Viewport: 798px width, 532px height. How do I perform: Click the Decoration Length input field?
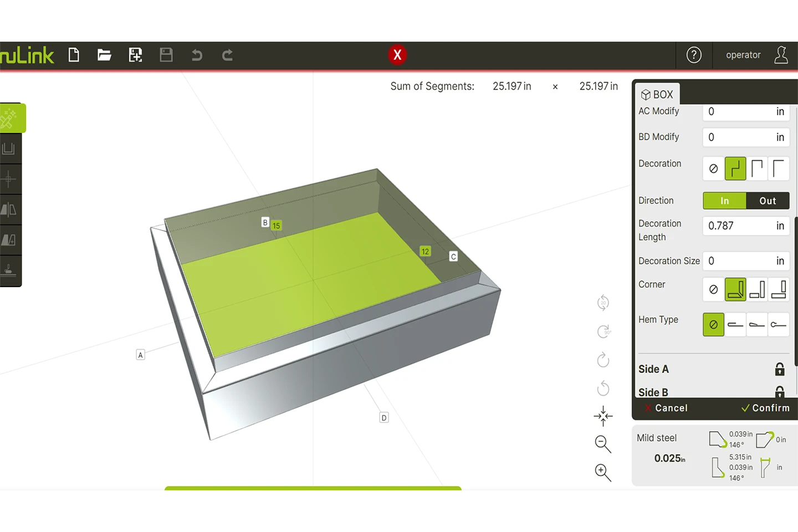pos(740,226)
